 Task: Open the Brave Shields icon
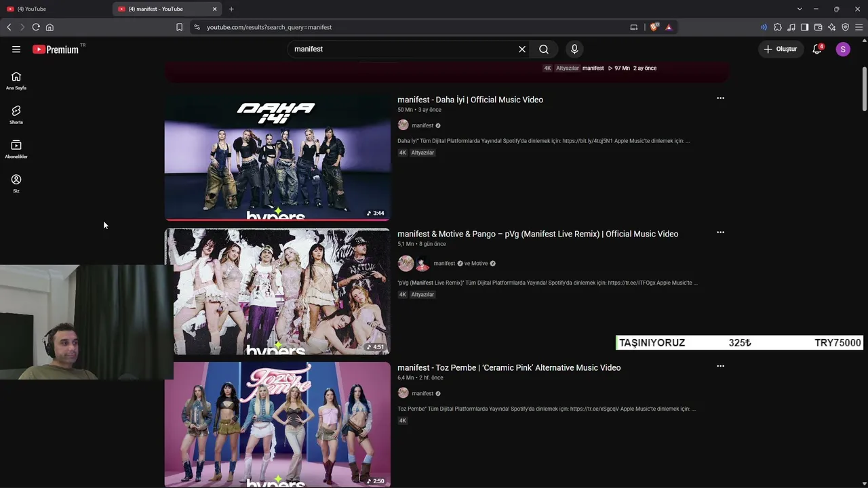point(654,27)
